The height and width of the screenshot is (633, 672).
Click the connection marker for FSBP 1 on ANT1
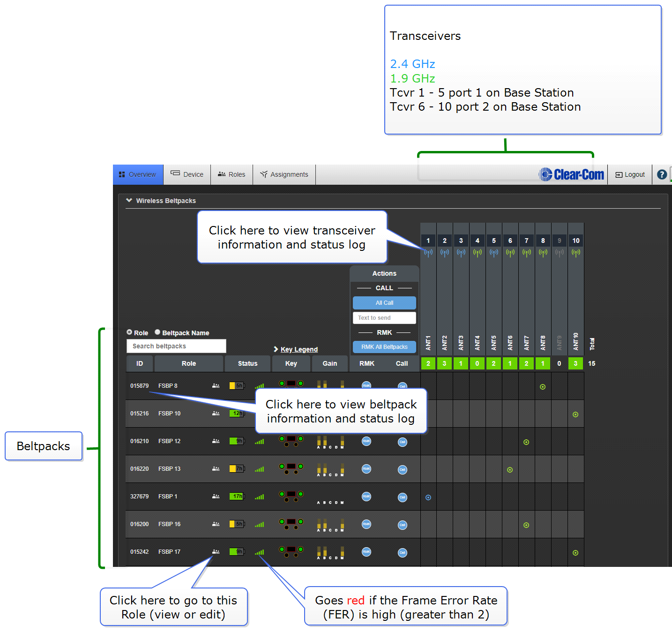coord(428,497)
